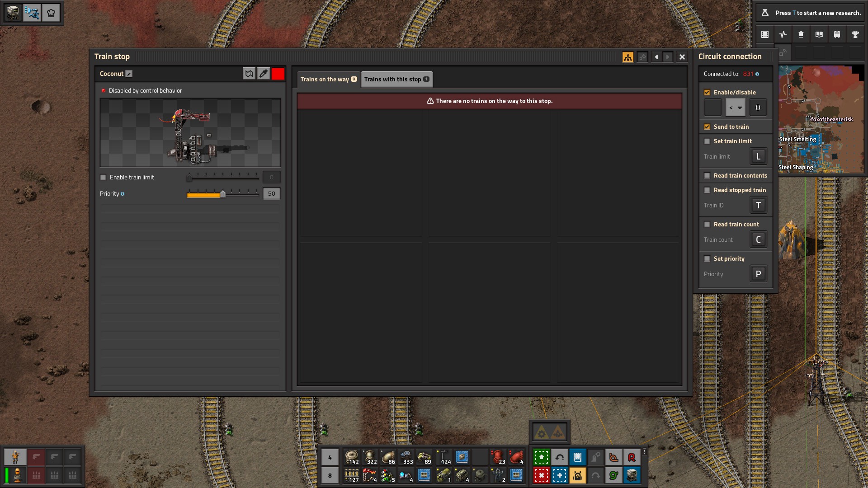Select the power pole item with count 124
The width and height of the screenshot is (868, 488).
(444, 457)
